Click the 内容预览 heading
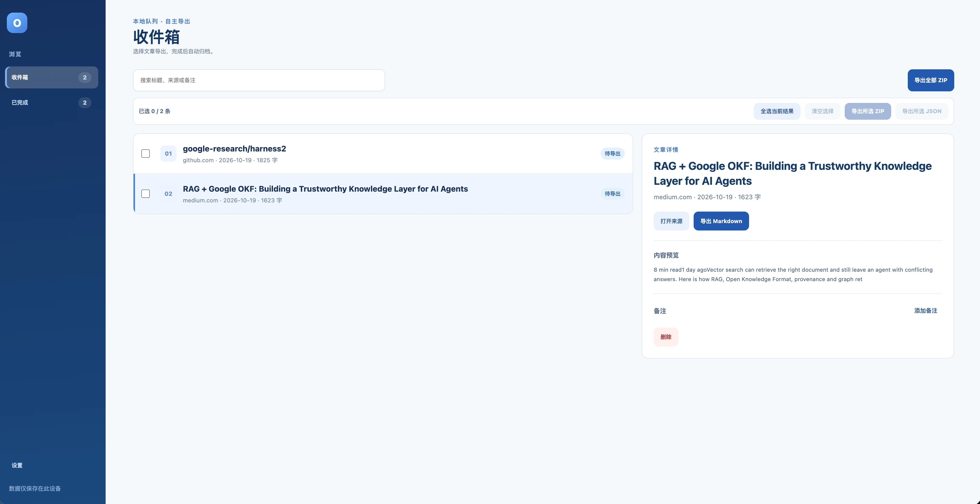 (666, 255)
